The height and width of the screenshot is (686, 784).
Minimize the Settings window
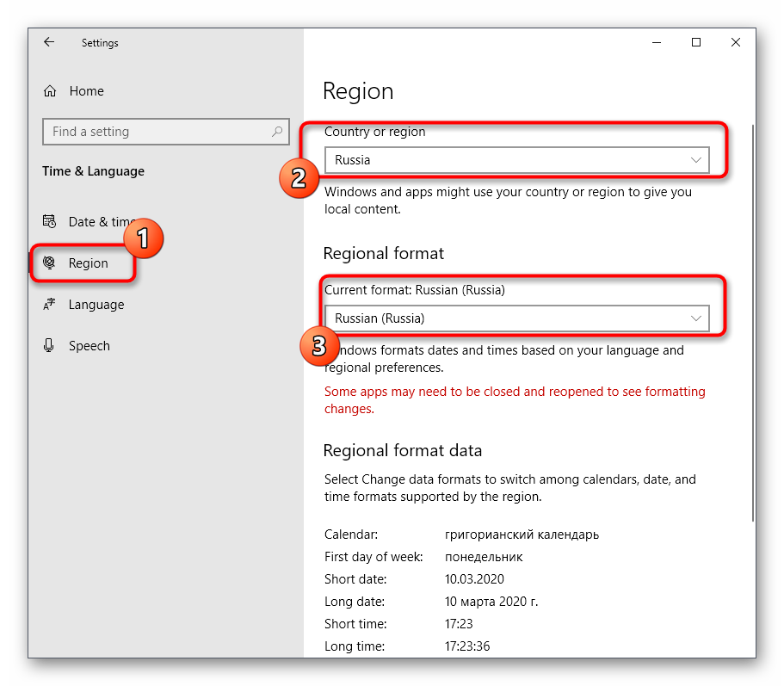click(657, 42)
